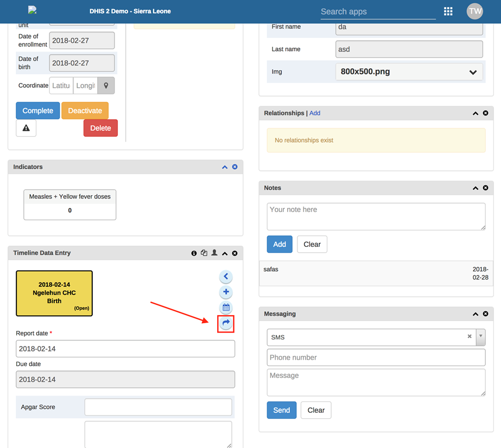Click the blue Complete button
Screen dimensions: 501x448
37,111
